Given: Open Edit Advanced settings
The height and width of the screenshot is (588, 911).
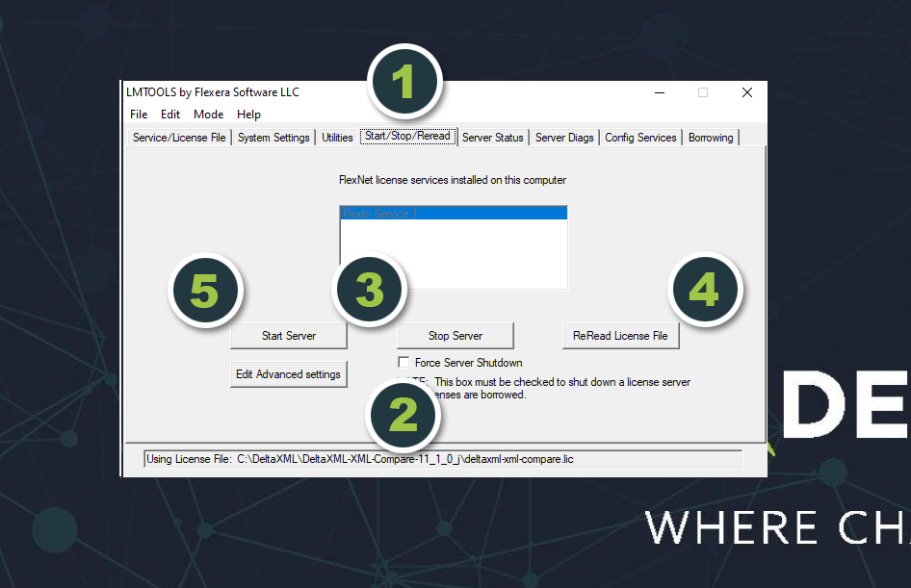Looking at the screenshot, I should coord(288,374).
